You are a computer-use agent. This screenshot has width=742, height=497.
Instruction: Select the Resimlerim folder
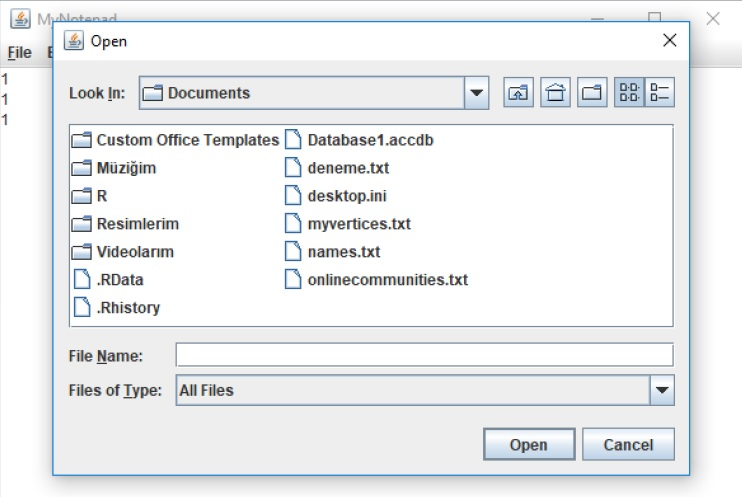pos(125,224)
